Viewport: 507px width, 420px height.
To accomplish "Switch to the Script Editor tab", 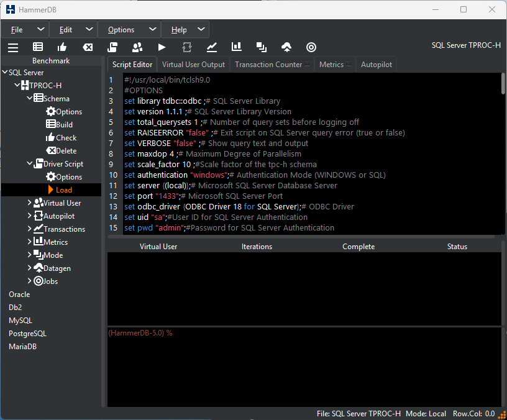I will pos(132,65).
